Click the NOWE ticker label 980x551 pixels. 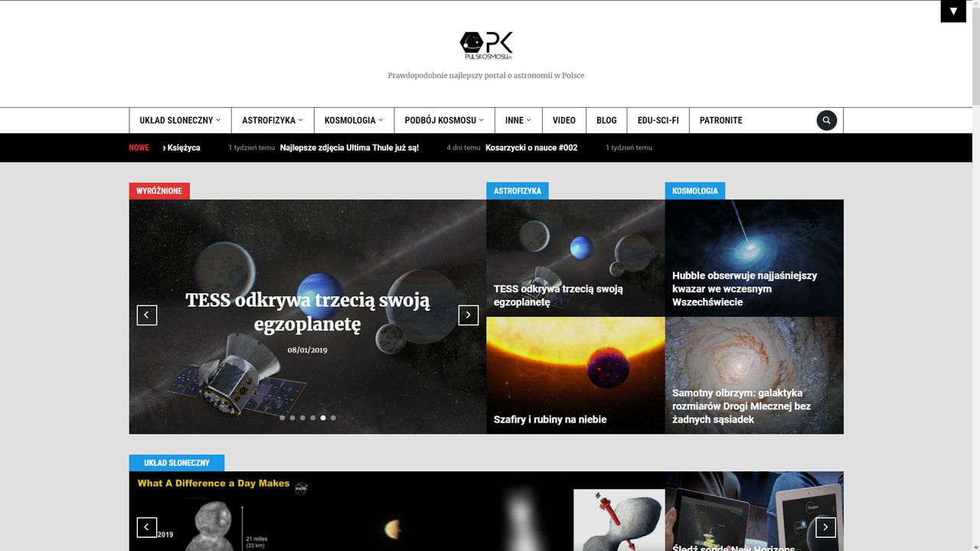(139, 148)
